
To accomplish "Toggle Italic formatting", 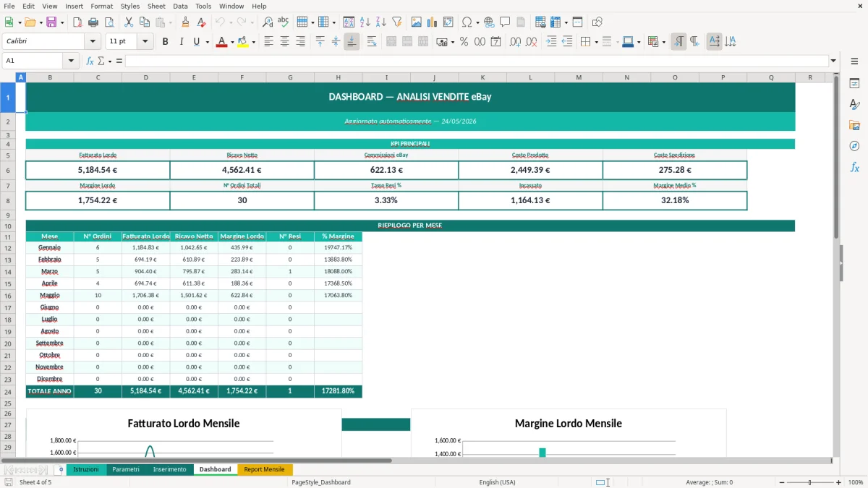I will pos(182,42).
